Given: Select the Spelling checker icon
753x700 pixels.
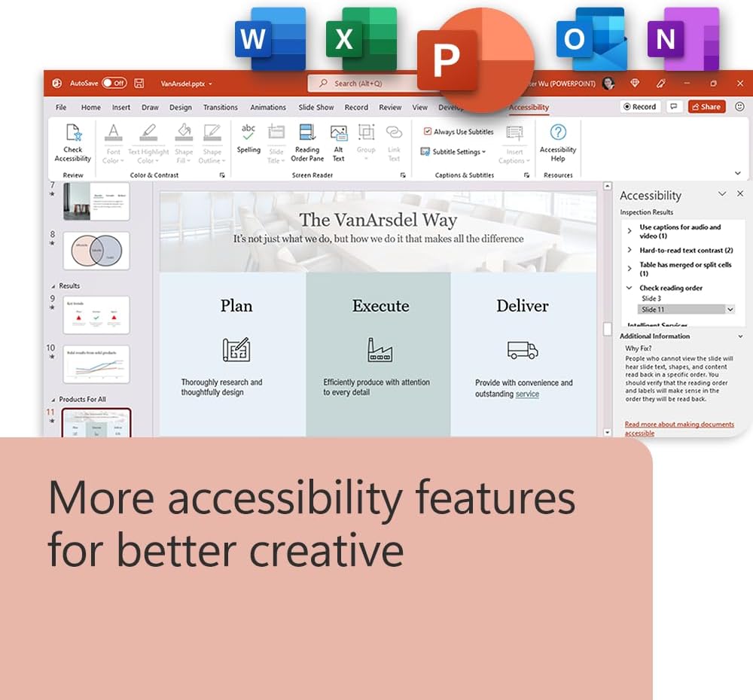Looking at the screenshot, I should [248, 142].
